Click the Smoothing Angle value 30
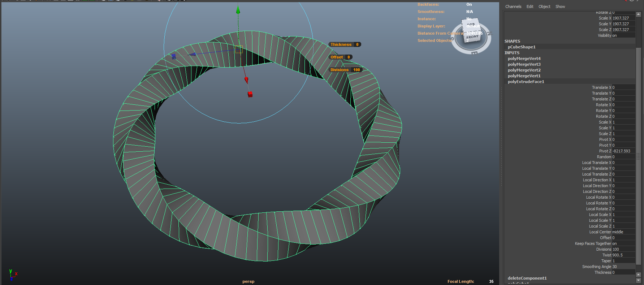This screenshot has width=644, height=285. (x=623, y=267)
